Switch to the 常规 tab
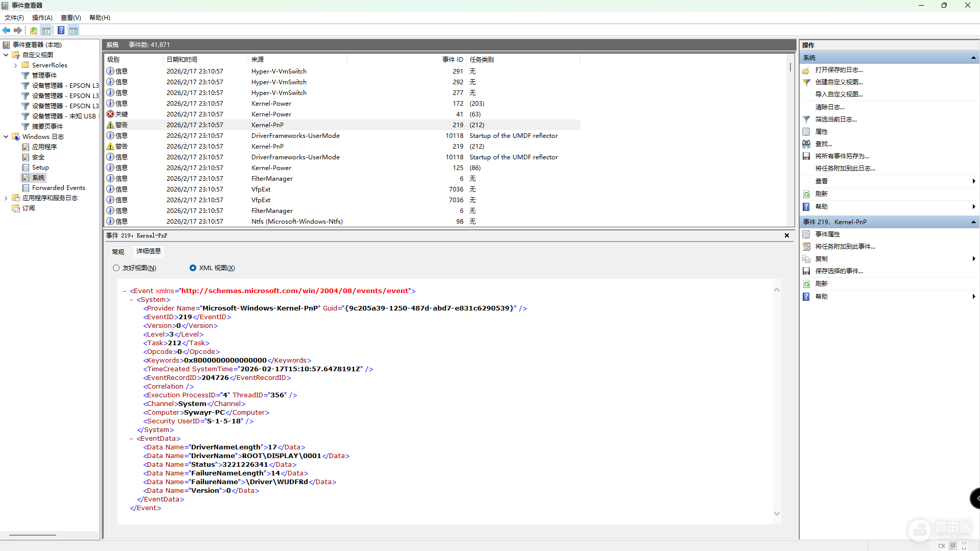Viewport: 980px width, 551px height. 118,252
